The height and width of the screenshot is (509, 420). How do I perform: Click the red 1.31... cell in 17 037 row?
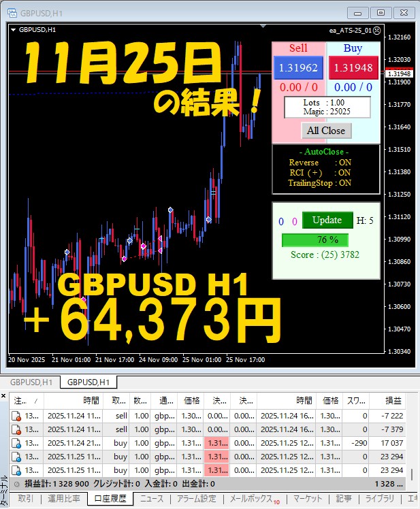tap(216, 443)
